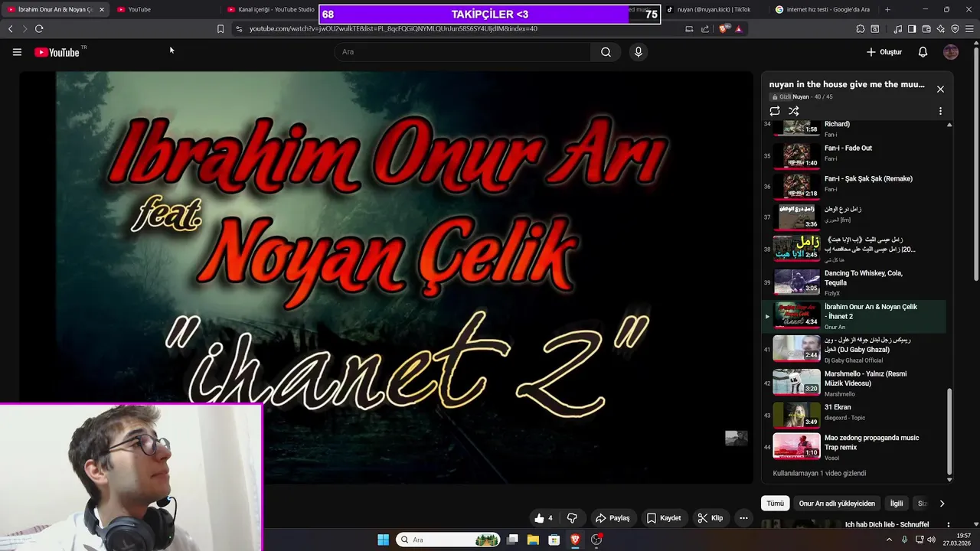Select the İlgili filter chip

[896, 504]
